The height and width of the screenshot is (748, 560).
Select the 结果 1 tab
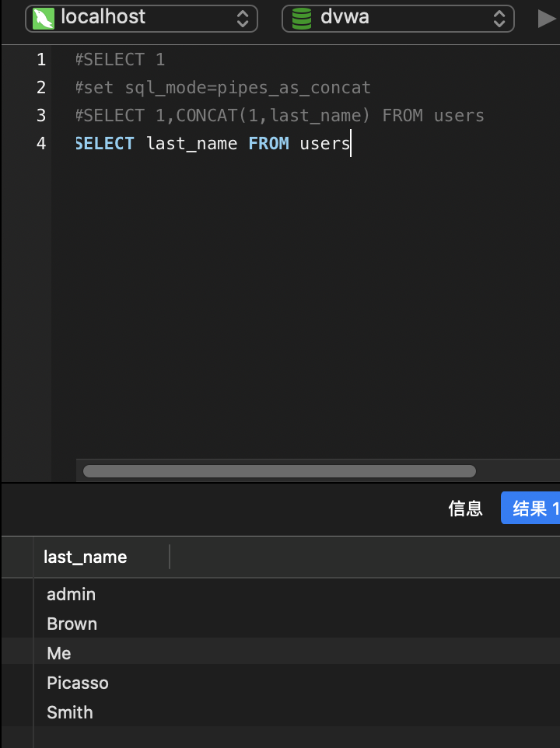534,509
